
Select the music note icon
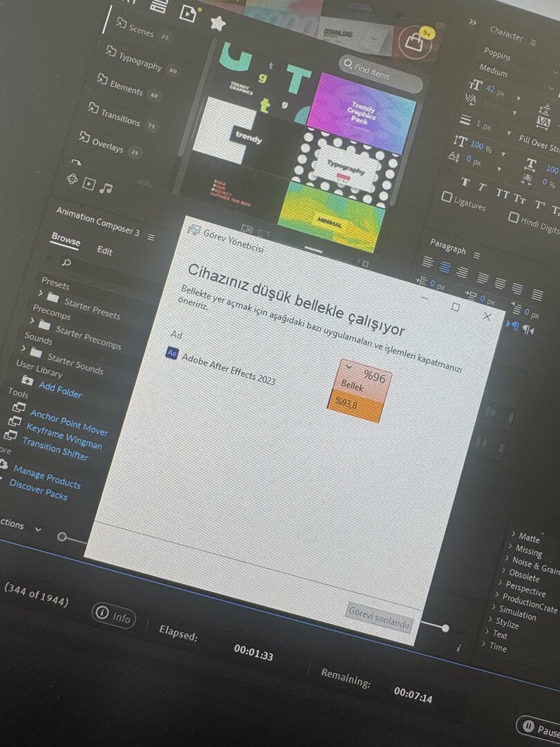(106, 188)
